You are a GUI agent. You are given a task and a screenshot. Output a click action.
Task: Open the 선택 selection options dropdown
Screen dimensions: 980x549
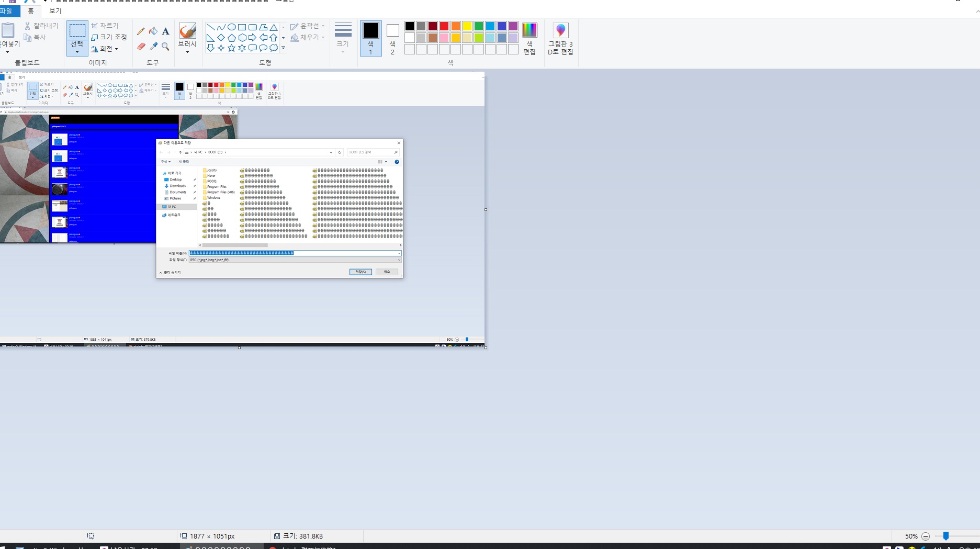(77, 52)
